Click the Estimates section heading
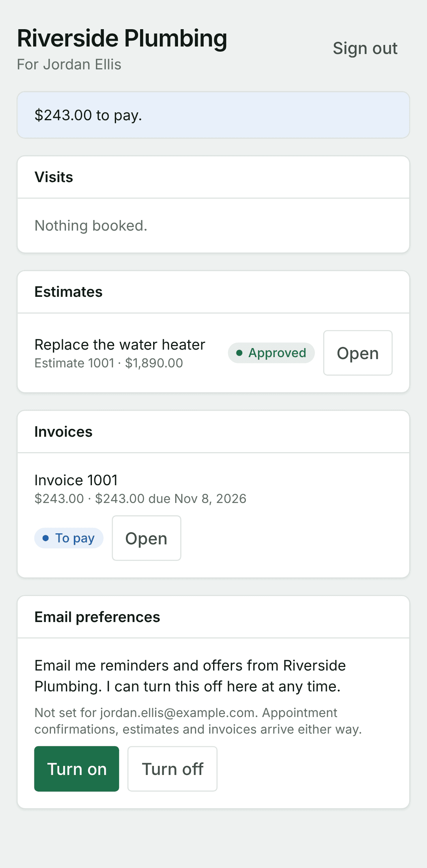 click(69, 292)
